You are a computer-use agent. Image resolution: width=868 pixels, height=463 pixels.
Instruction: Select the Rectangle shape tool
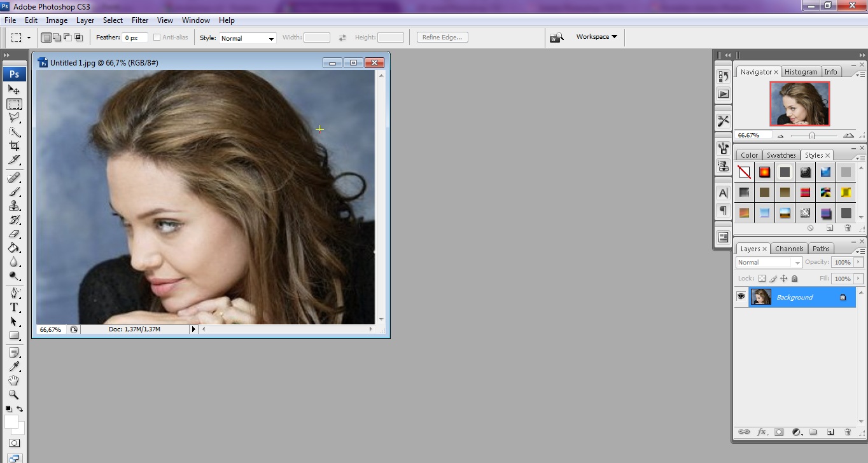[x=14, y=335]
